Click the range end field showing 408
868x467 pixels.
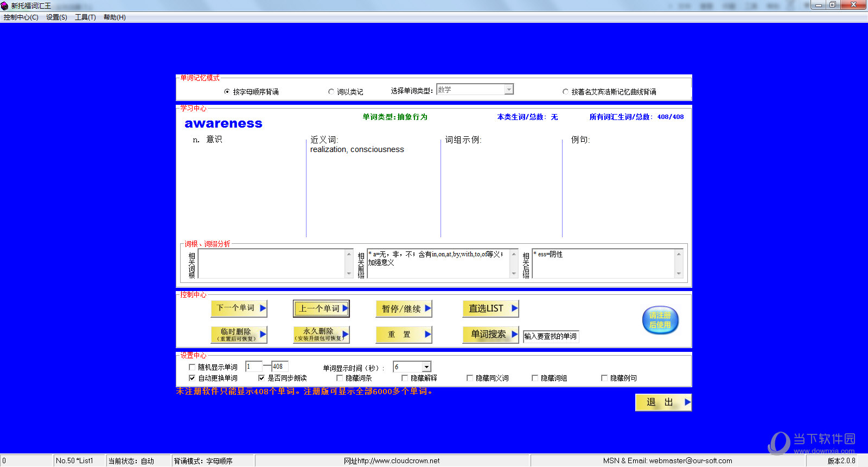tap(280, 367)
